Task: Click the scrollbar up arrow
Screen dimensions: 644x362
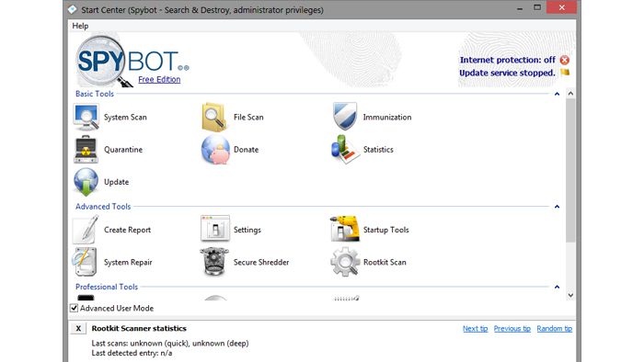Action: click(x=570, y=94)
